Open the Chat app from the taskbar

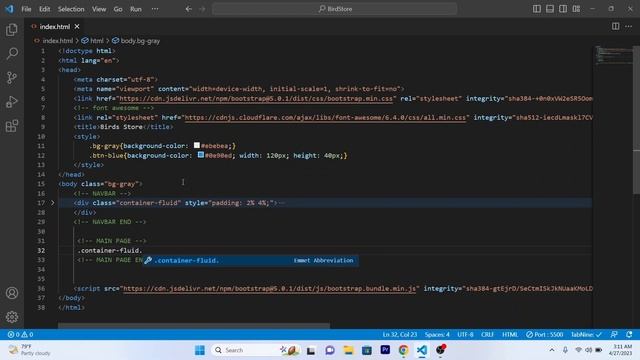point(330,350)
